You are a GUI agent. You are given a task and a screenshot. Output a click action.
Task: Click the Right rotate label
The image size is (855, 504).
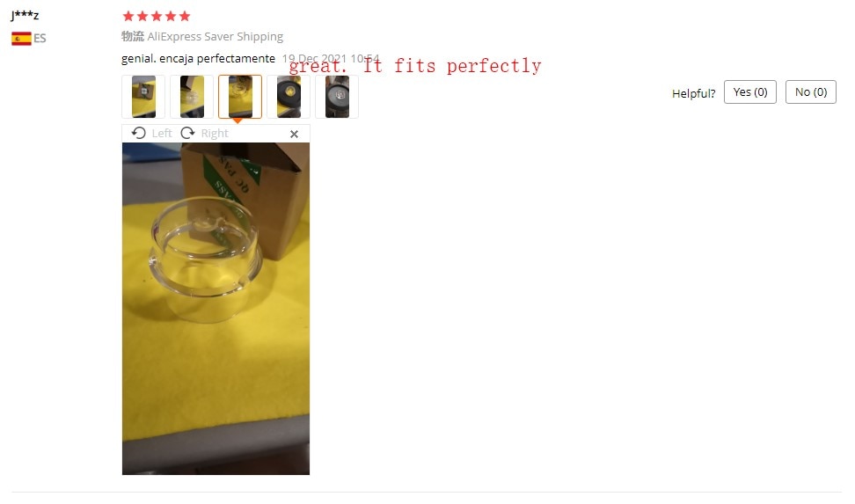(x=215, y=133)
